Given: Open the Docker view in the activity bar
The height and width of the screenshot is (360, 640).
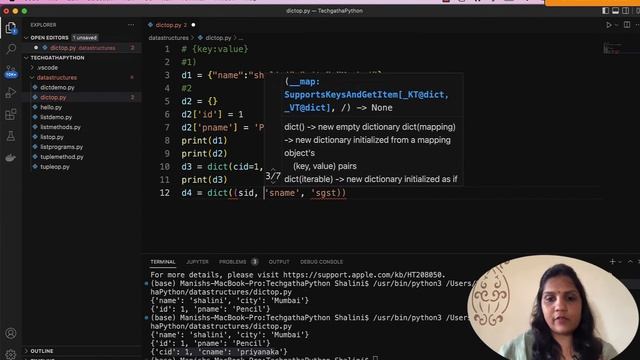Looking at the screenshot, I should click(x=11, y=158).
